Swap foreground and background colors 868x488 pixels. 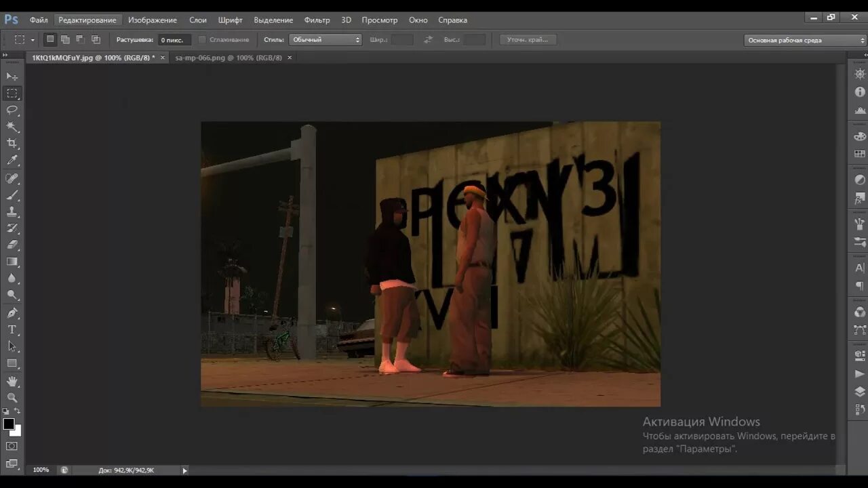click(x=18, y=411)
